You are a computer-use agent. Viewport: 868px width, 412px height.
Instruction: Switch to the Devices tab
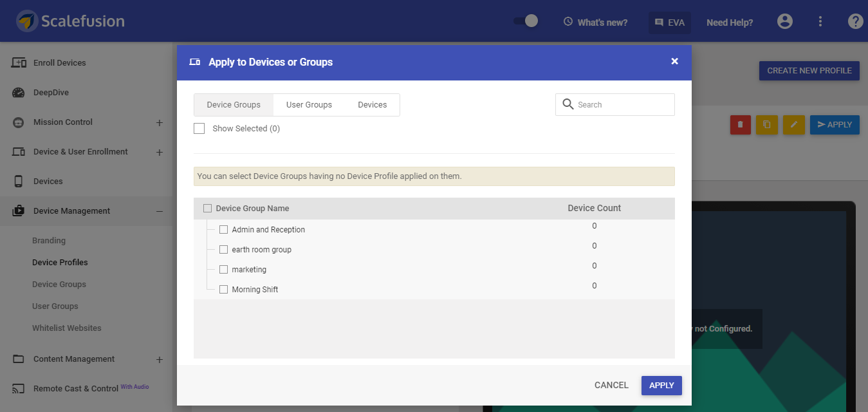(373, 105)
